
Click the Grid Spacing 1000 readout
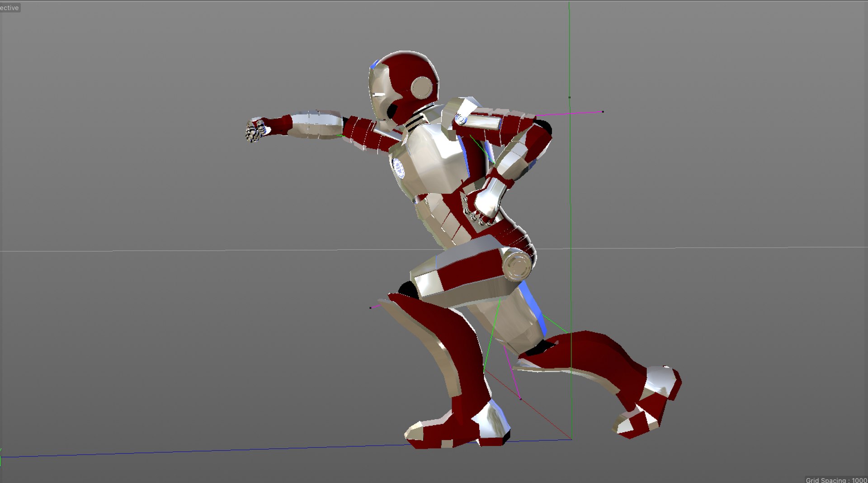click(836, 480)
